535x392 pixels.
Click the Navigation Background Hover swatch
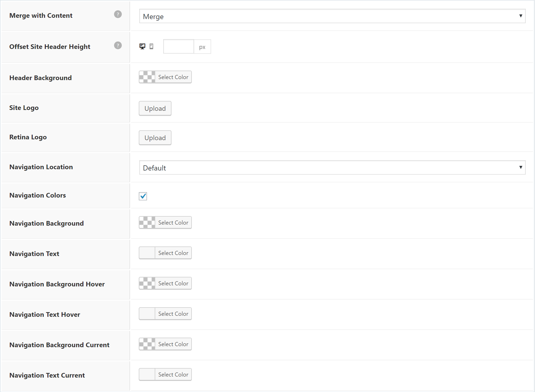tap(147, 283)
